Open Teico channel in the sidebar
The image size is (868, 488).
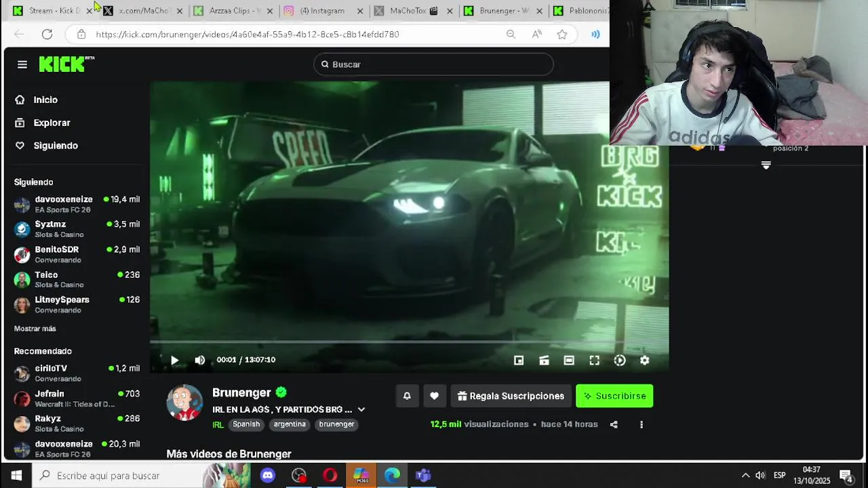[77, 279]
